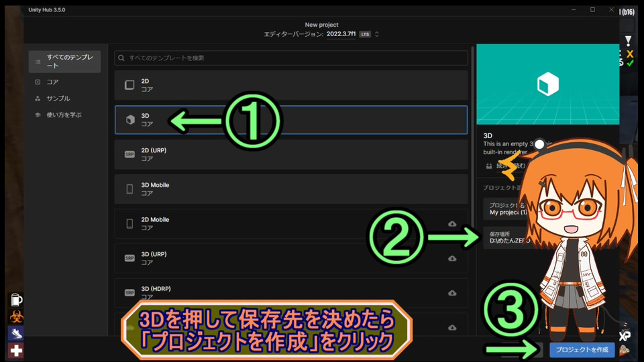Click the すべてのテンプレート list icon

(x=38, y=62)
